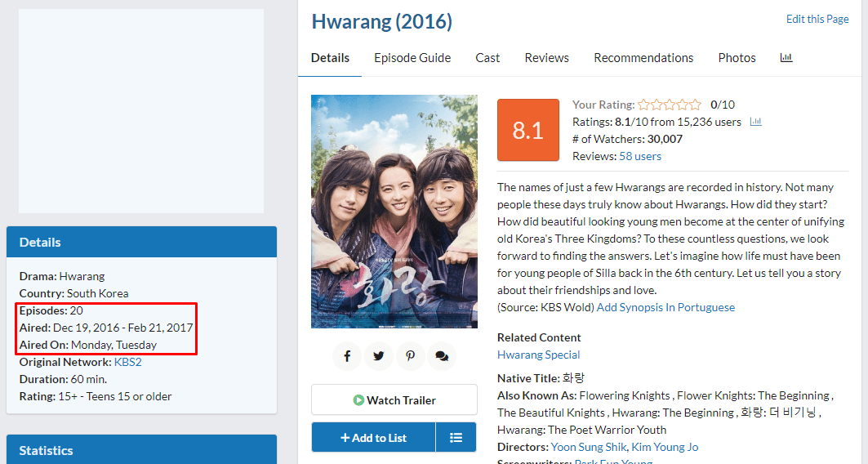Image resolution: width=868 pixels, height=464 pixels.
Task: Open Hwarang Special related content
Action: coord(539,355)
